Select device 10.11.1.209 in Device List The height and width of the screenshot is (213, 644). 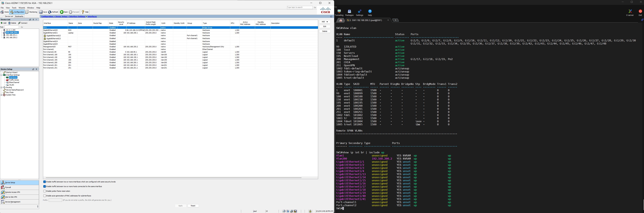[x=11, y=30]
